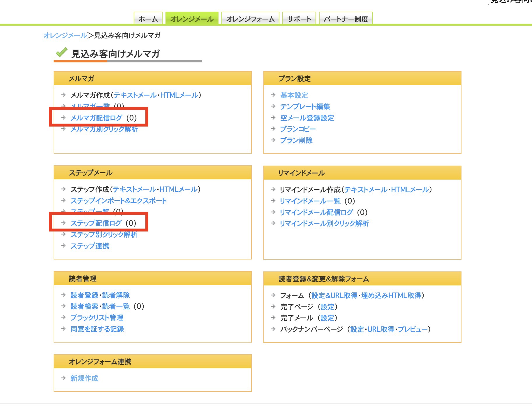Click the メルマガ section header
This screenshot has height=407, width=532.
153,78
